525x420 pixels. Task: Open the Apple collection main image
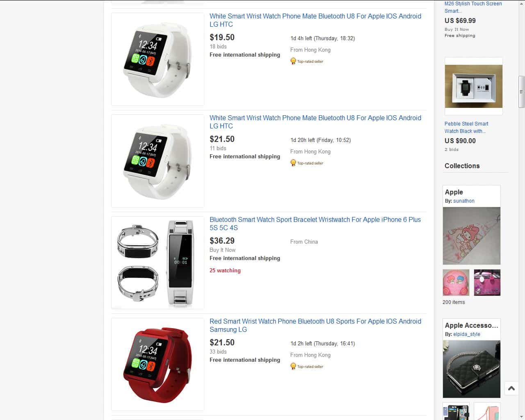pos(471,236)
